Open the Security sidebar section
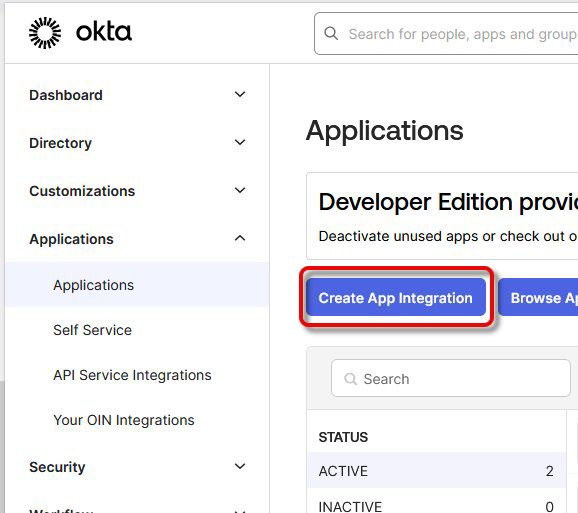 [x=57, y=467]
